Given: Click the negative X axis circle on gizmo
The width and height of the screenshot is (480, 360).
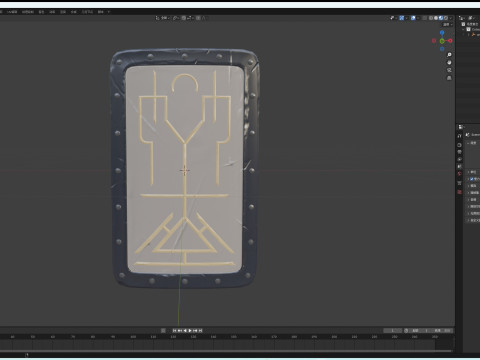Looking at the screenshot, I should [x=434, y=41].
